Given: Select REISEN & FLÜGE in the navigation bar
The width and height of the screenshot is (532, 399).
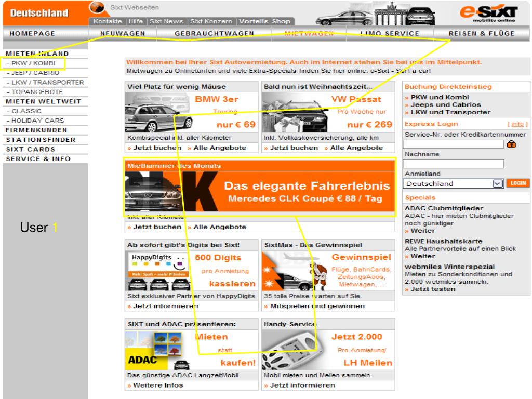Looking at the screenshot, I should click(x=482, y=34).
